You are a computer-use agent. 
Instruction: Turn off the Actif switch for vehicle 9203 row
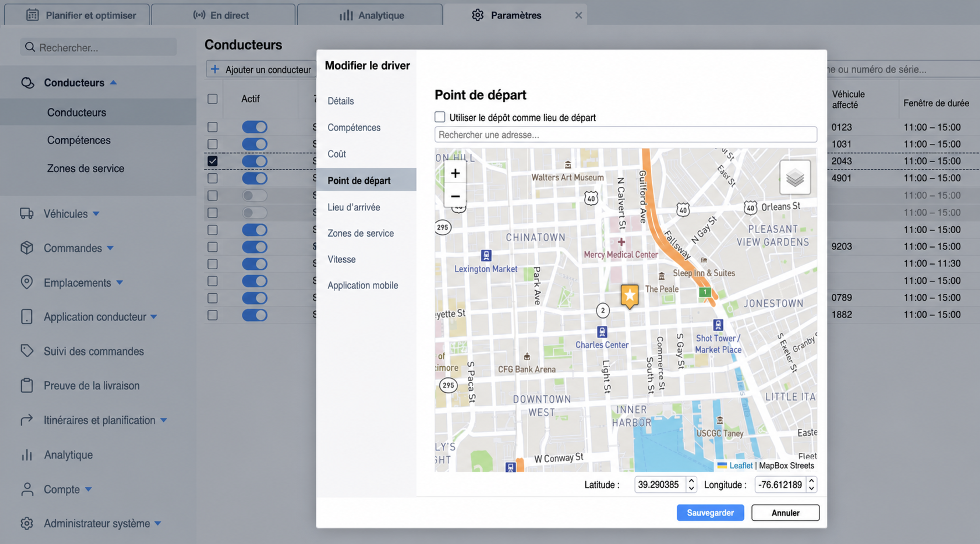[255, 247]
